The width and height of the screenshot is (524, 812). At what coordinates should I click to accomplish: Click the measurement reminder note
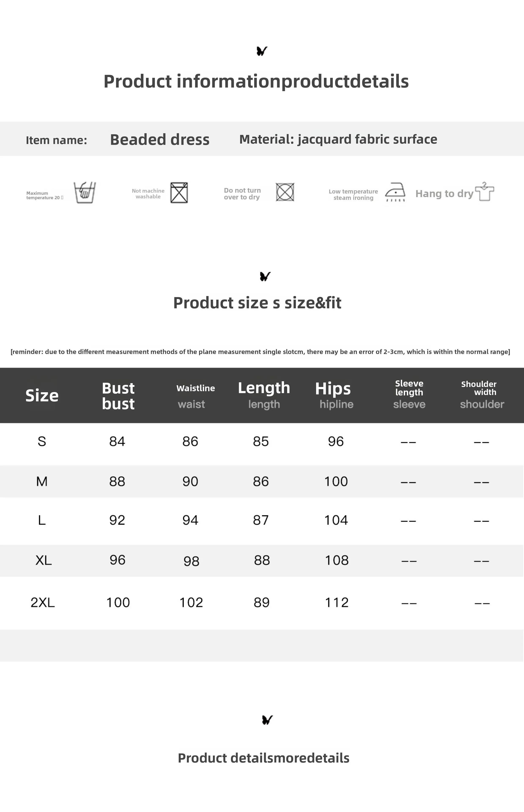260,352
